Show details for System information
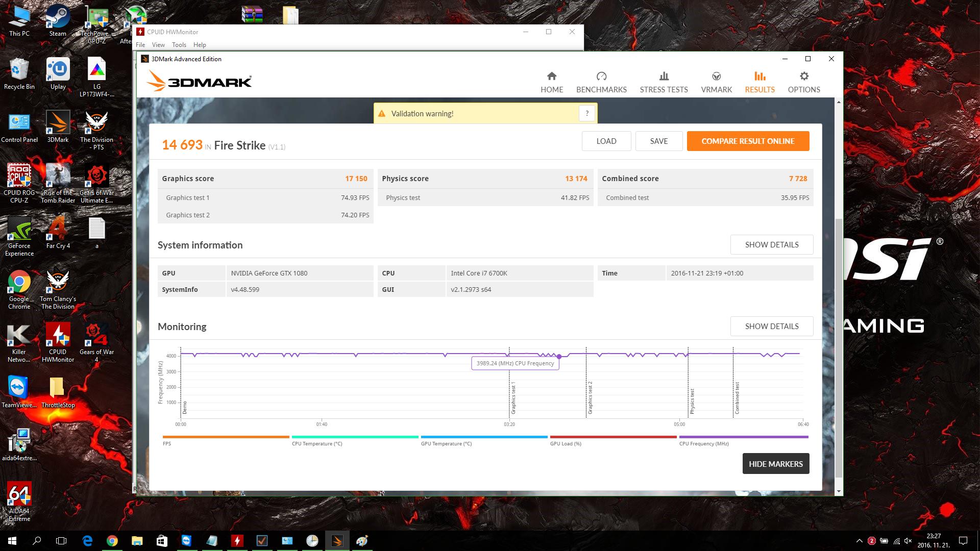Image resolution: width=980 pixels, height=551 pixels. click(772, 245)
